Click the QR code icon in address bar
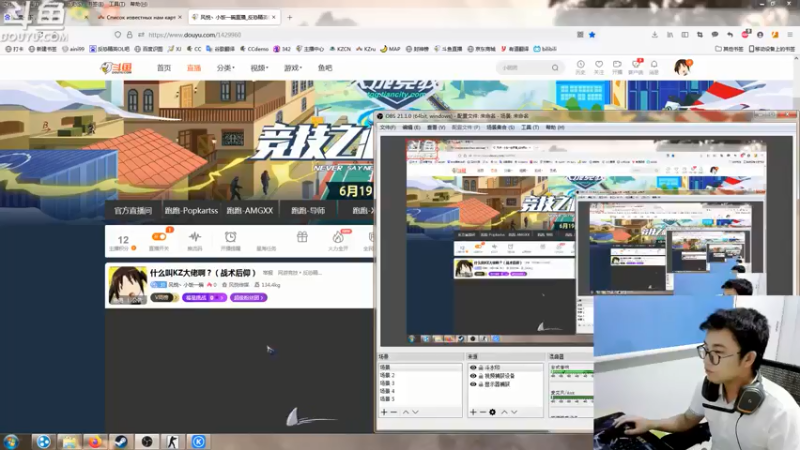Image resolution: width=800 pixels, height=450 pixels. [580, 35]
